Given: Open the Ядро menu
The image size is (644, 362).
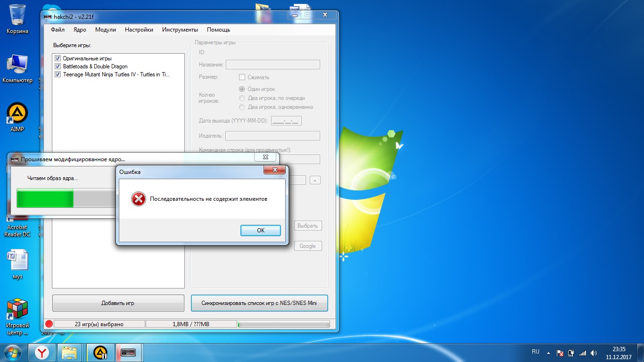Looking at the screenshot, I should 80,30.
